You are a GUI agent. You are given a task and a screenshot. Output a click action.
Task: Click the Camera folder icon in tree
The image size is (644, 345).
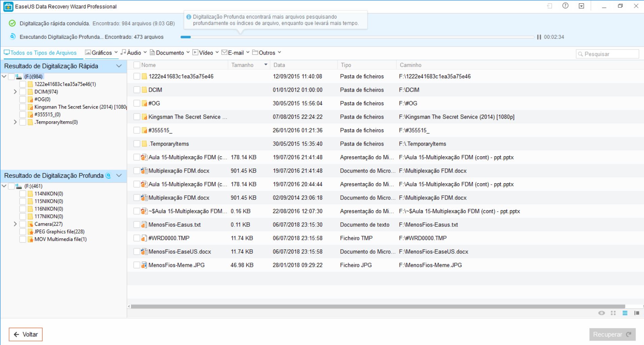(x=30, y=224)
